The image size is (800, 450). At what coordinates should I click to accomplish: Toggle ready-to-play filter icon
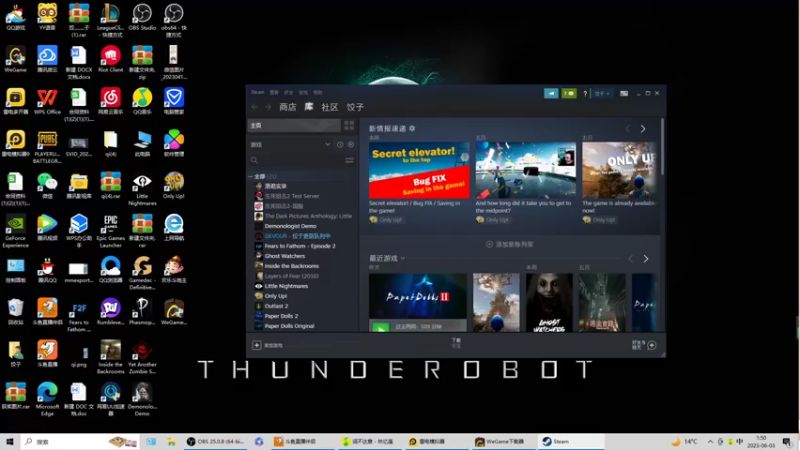[351, 145]
